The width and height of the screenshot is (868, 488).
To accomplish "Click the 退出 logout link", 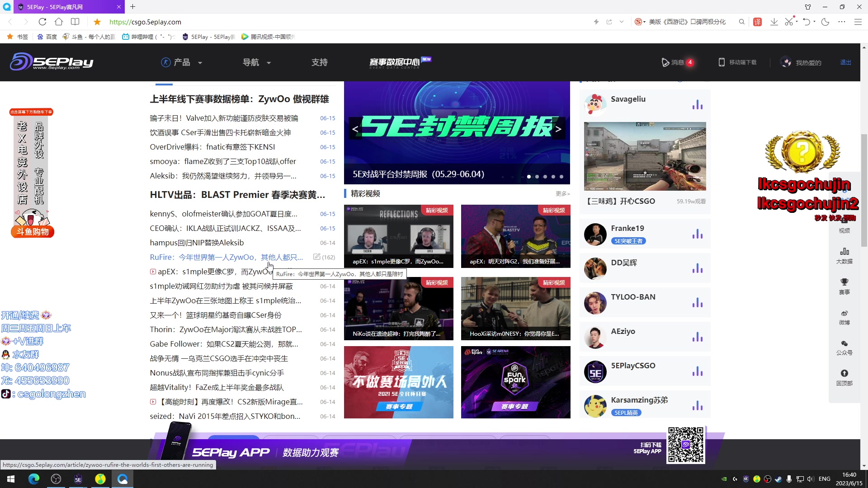I will point(845,62).
